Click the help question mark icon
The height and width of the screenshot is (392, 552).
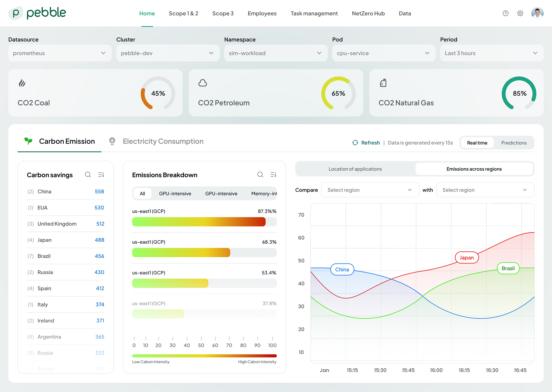[505, 13]
